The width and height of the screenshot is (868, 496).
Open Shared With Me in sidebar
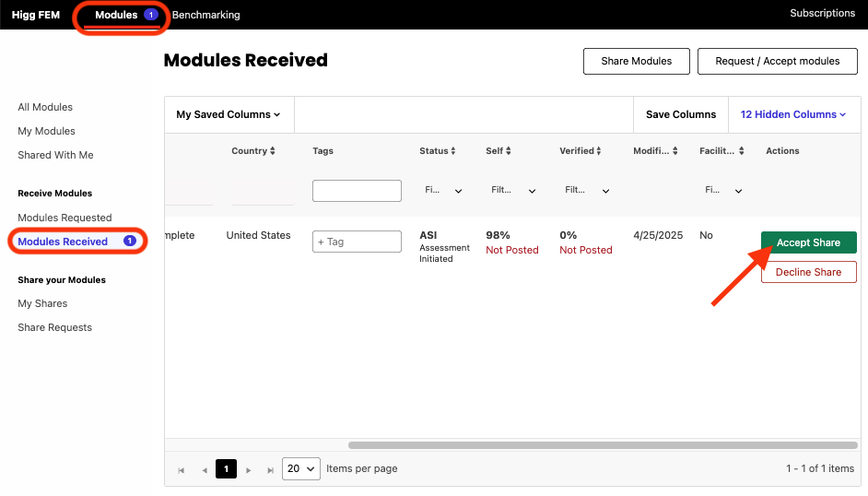pos(55,155)
